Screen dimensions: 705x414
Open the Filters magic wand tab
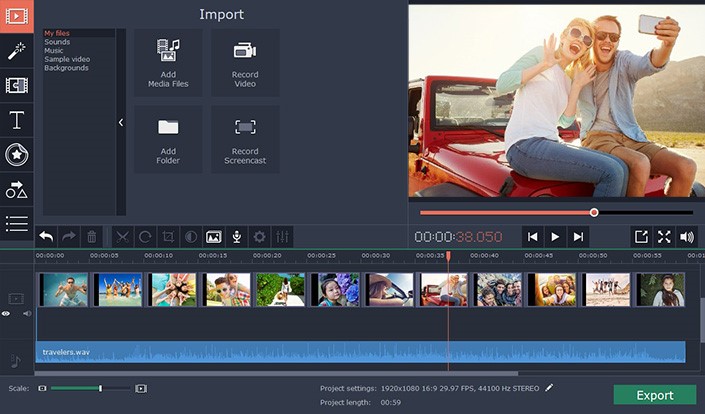point(16,50)
